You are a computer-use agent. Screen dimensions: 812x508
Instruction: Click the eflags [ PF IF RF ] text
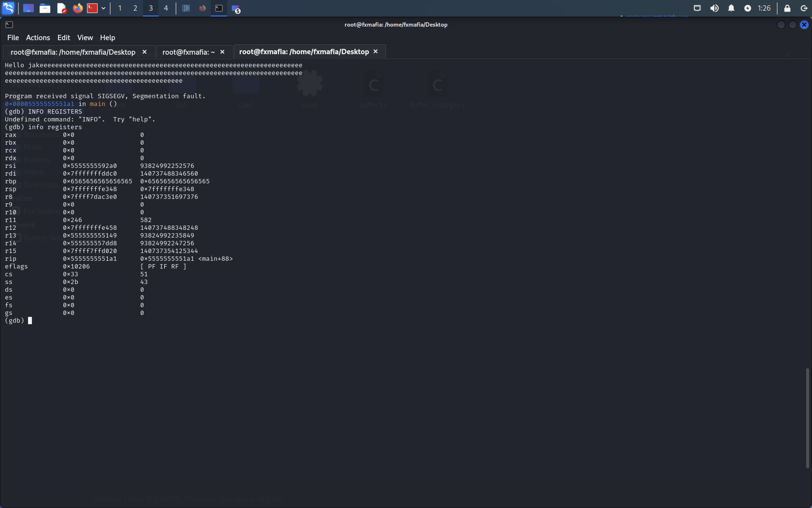(163, 266)
